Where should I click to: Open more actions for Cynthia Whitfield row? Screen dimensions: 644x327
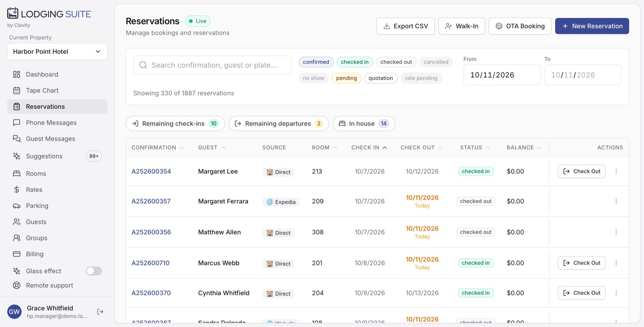616,293
